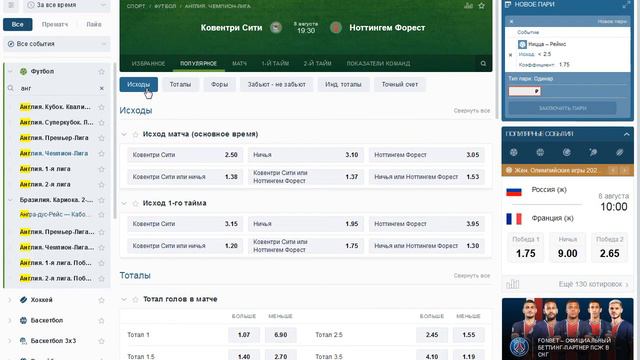
Task: Switch to Показатели команд tab
Action: (378, 63)
